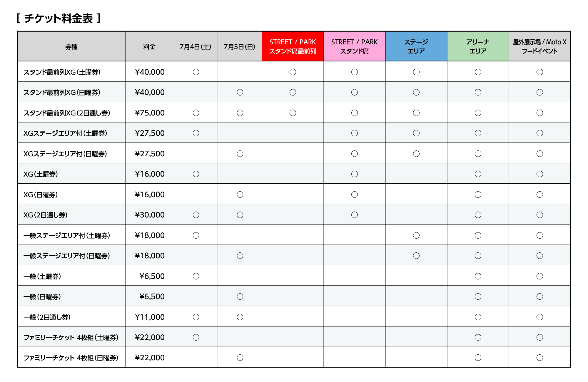Select the green アリーナエリア column header
Screen dimensions: 588x382
(x=478, y=46)
